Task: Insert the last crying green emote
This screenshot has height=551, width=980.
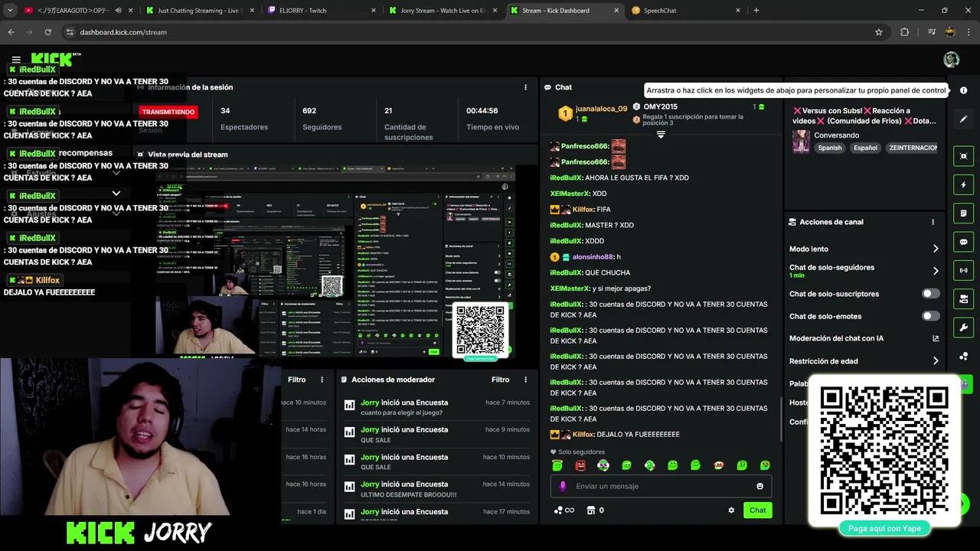Action: pos(765,465)
